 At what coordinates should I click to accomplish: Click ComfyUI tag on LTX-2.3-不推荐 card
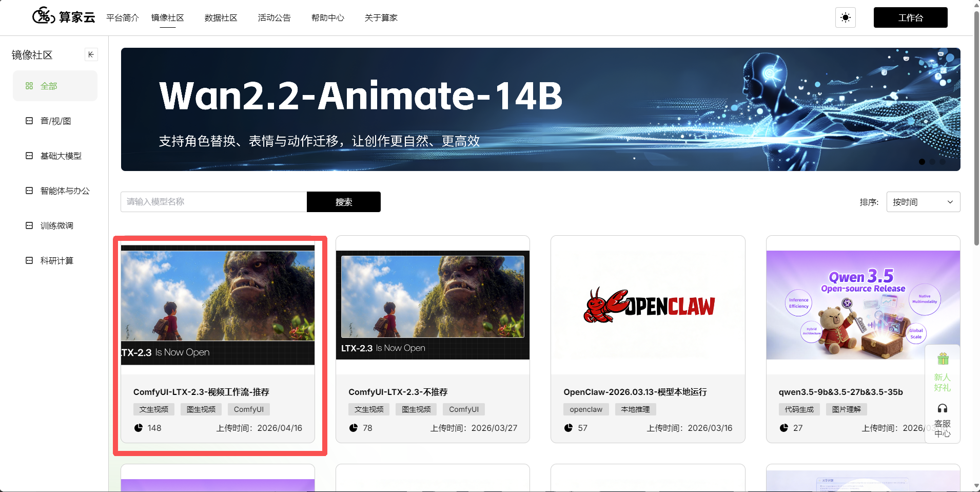tap(464, 409)
